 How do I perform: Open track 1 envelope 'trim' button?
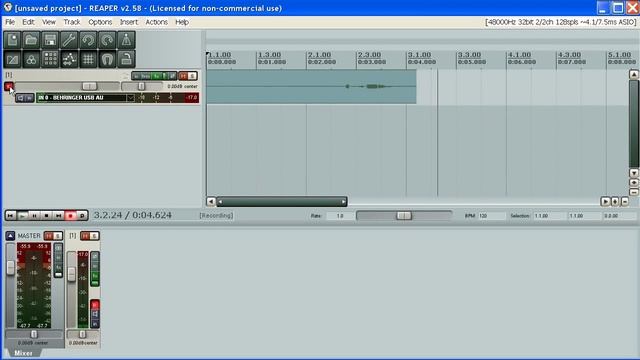tap(146, 76)
